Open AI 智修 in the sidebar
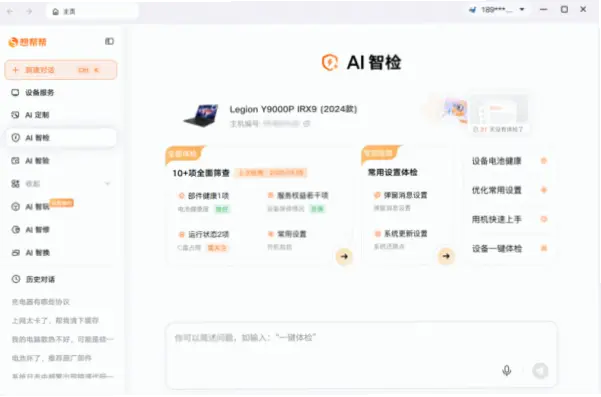The image size is (601, 397). pos(61,230)
